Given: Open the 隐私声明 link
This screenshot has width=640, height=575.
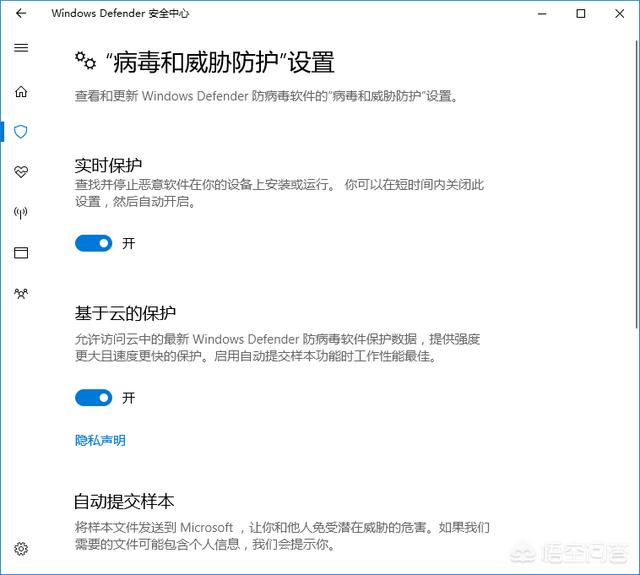Looking at the screenshot, I should [x=100, y=440].
